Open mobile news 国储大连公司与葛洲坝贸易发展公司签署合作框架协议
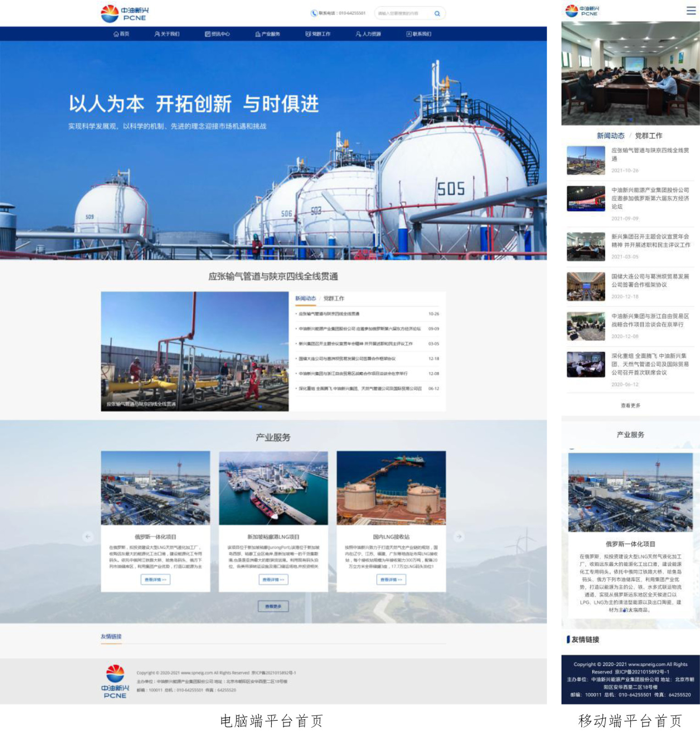Screen dimensions: 700x734 (x=650, y=281)
